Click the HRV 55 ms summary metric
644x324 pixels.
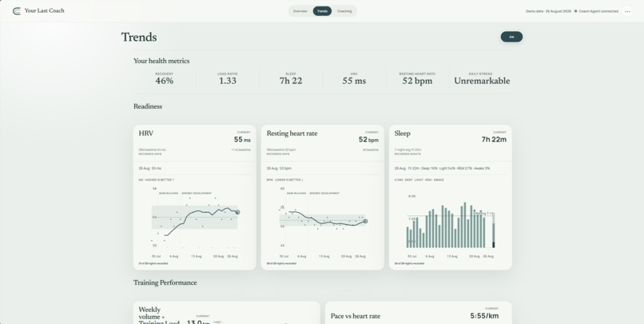354,78
